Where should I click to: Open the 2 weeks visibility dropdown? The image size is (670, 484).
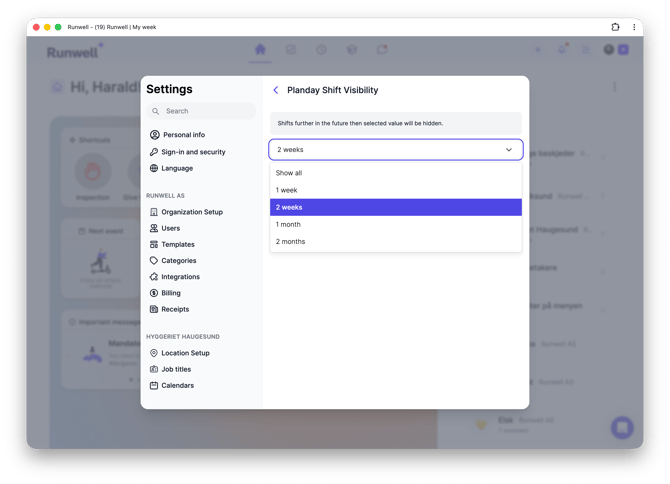(x=396, y=150)
